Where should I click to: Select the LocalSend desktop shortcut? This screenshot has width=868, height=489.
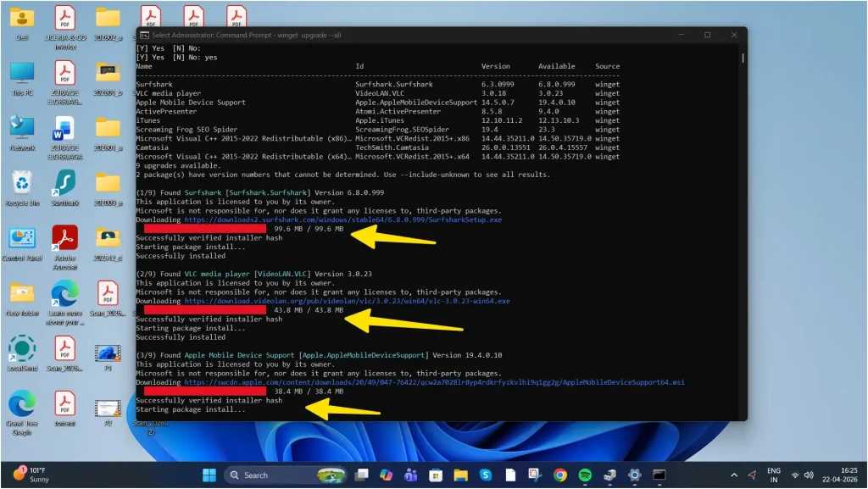click(x=22, y=353)
